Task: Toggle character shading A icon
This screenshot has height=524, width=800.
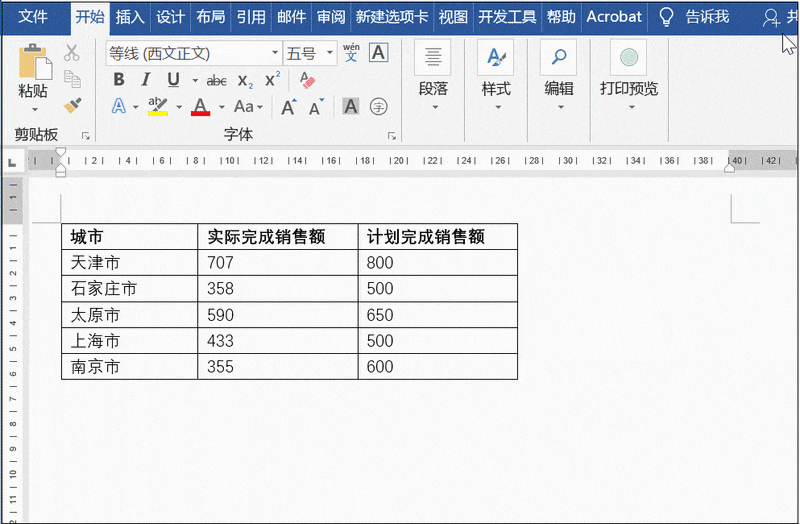Action: click(351, 107)
